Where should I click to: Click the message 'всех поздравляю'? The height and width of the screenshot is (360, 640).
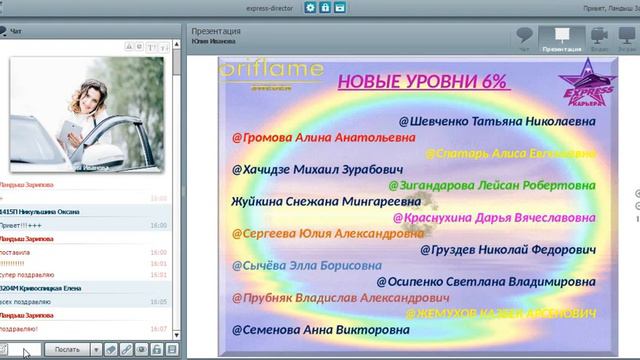coord(25,302)
